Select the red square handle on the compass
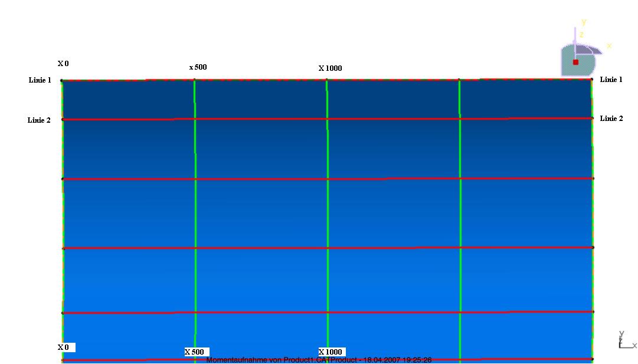Image resolution: width=638 pixels, height=364 pixels. tap(575, 62)
